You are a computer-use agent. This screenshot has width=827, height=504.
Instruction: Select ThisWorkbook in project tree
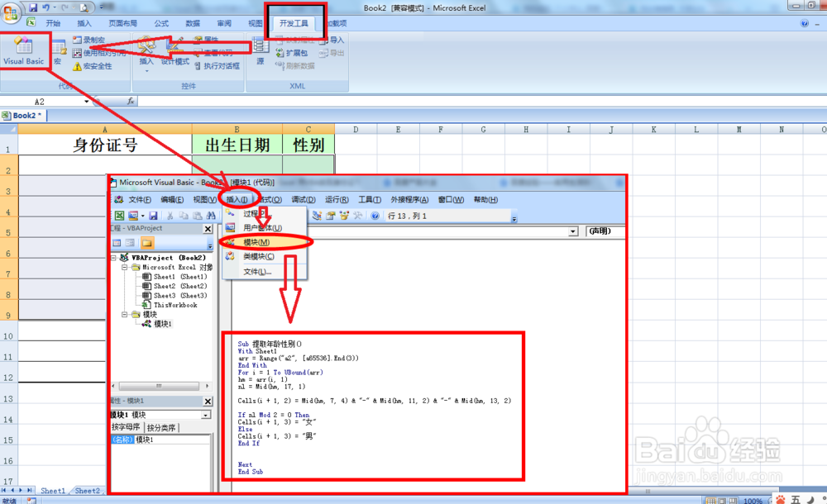pos(170,305)
